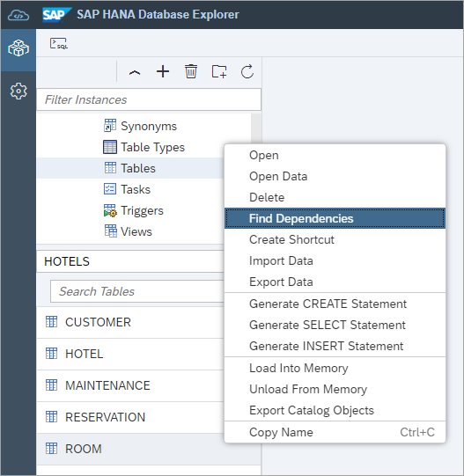The height and width of the screenshot is (476, 464).
Task: Click the Database Explorer cubes sidebar icon
Action: (x=18, y=48)
